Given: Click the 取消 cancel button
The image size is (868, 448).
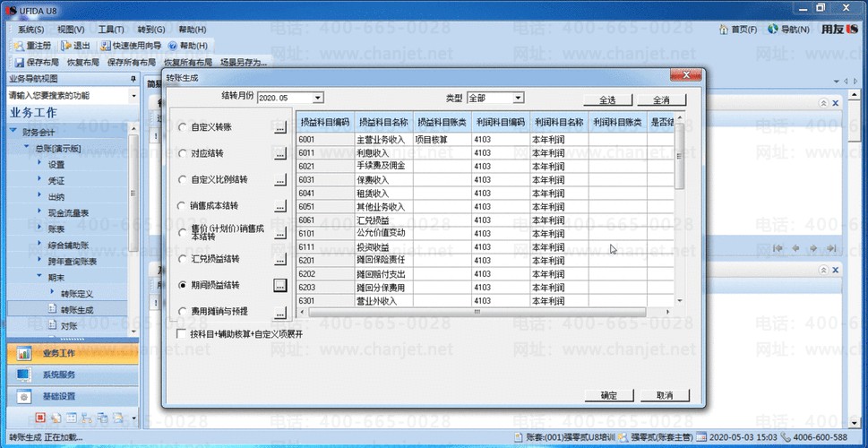Looking at the screenshot, I should point(665,395).
